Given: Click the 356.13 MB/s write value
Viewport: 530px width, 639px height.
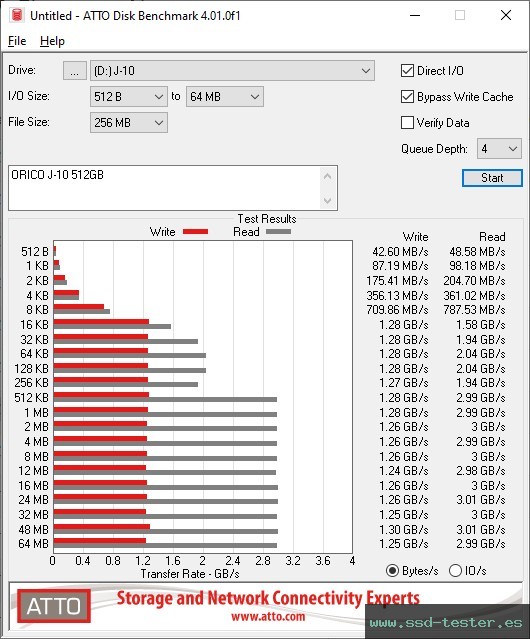Looking at the screenshot, I should pos(397,295).
